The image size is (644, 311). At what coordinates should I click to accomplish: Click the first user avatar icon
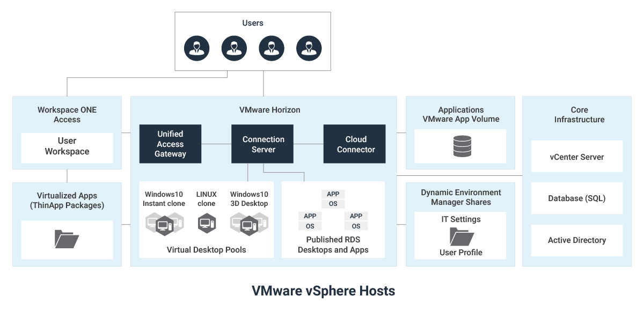pos(196,48)
